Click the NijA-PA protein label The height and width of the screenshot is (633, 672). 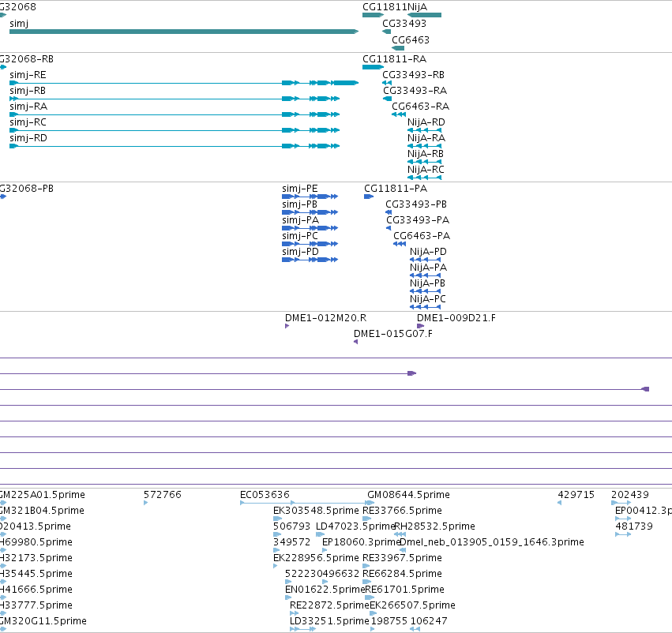[x=428, y=268]
